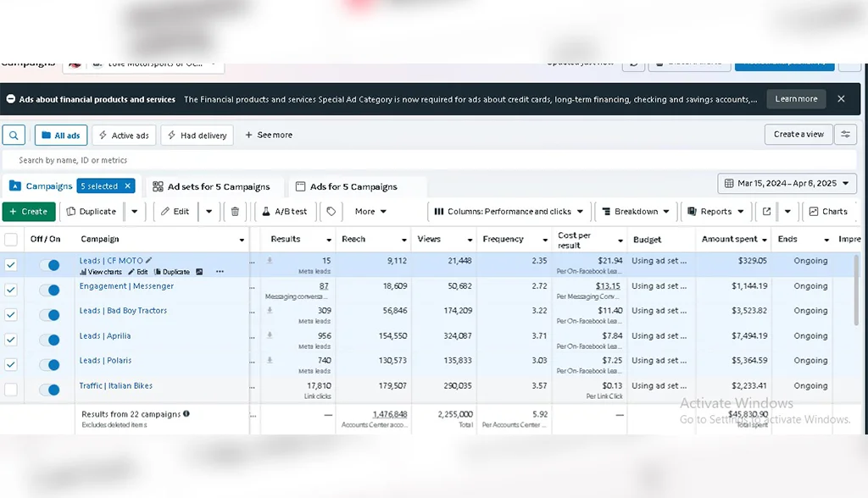Close the financial products notification banner
The height and width of the screenshot is (498, 868).
(841, 99)
